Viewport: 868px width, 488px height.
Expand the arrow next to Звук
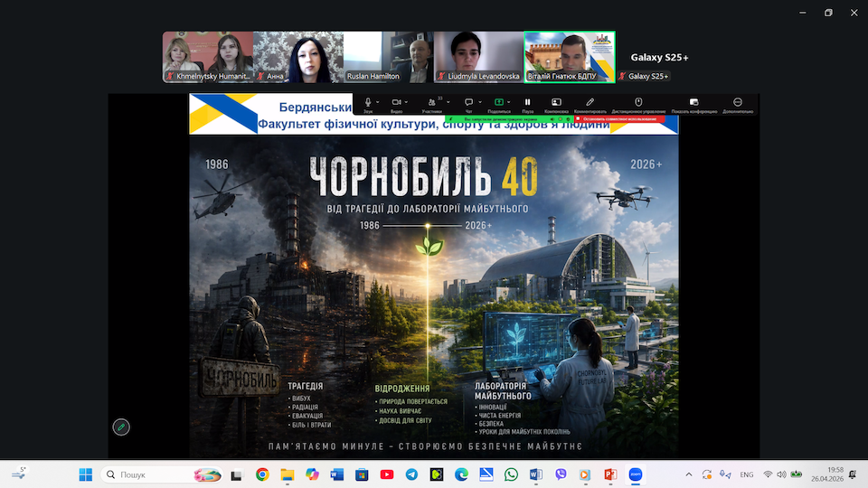[x=378, y=102]
